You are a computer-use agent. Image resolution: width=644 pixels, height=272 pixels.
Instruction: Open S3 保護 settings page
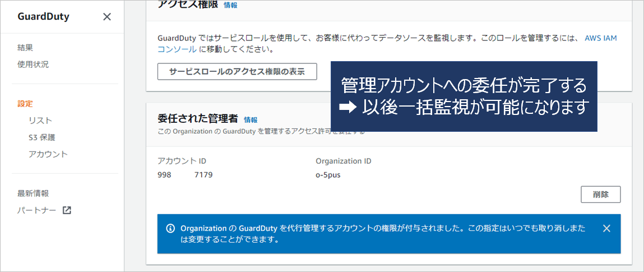point(42,137)
